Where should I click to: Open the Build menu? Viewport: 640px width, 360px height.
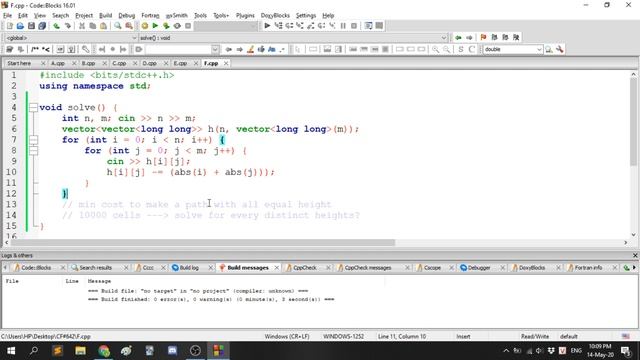[x=106, y=16]
